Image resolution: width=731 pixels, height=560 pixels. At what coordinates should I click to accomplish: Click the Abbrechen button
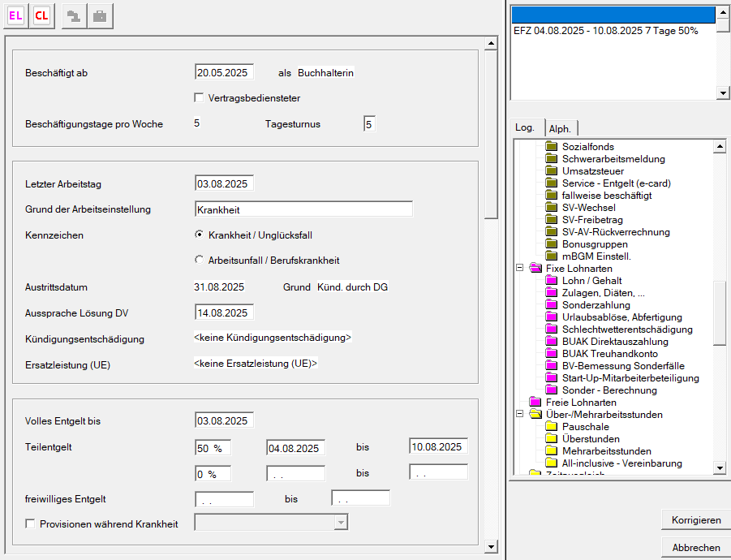click(695, 548)
